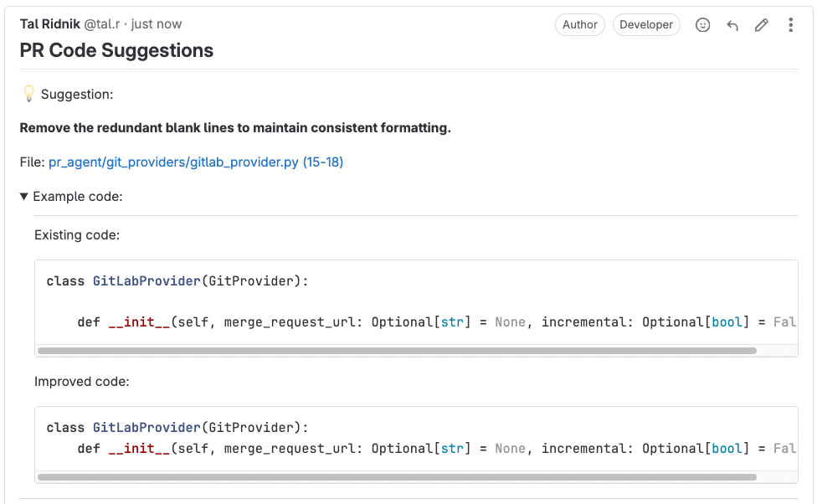
Task: Edit comment using the pencil icon
Action: [x=761, y=25]
